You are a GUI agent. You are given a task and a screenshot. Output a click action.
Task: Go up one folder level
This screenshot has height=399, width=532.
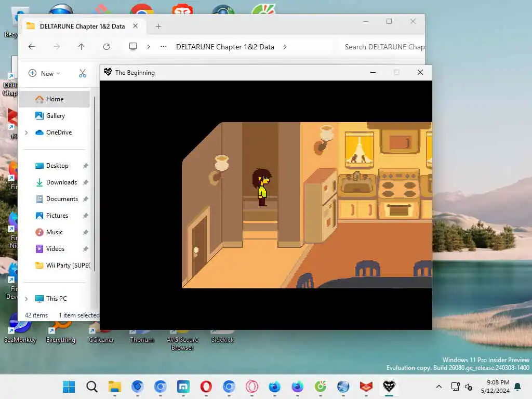tap(81, 46)
